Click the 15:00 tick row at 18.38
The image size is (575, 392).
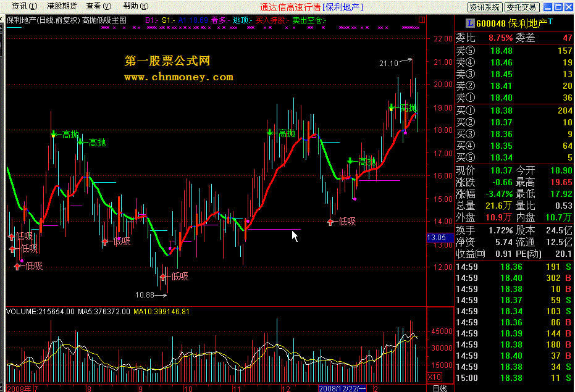514,378
